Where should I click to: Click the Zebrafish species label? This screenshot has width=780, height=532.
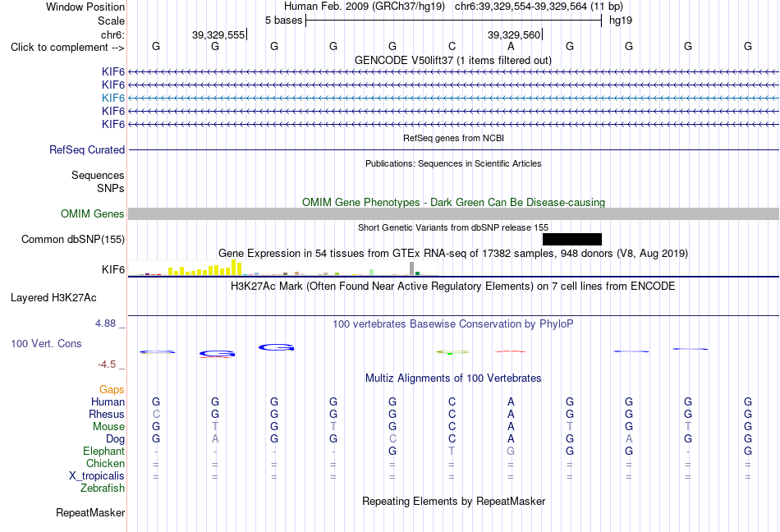click(x=103, y=488)
